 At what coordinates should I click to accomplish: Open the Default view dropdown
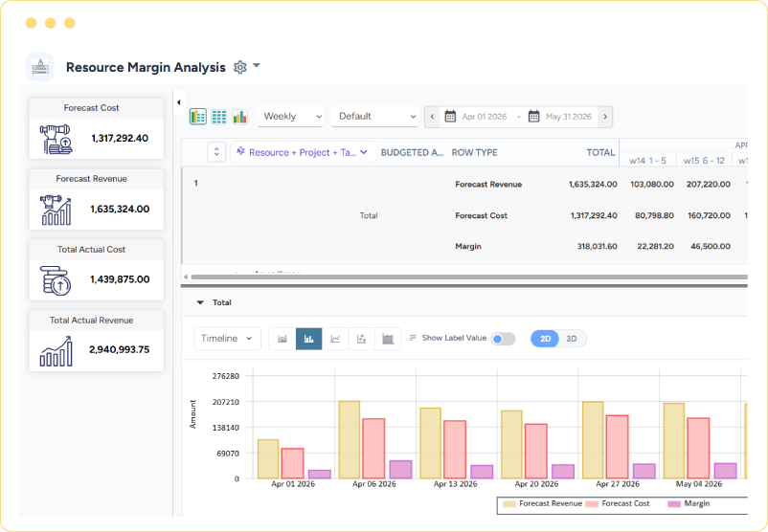[x=374, y=117]
